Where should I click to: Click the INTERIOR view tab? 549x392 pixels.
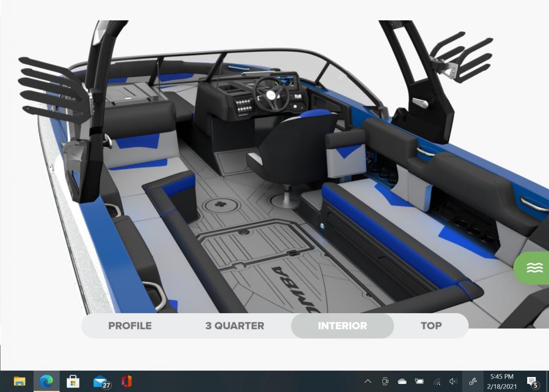pyautogui.click(x=342, y=326)
